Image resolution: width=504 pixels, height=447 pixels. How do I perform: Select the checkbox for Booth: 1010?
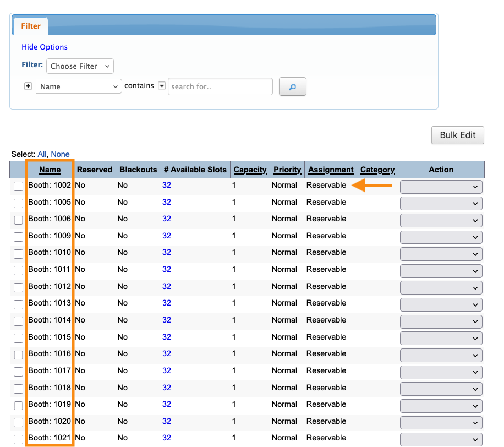coord(19,254)
